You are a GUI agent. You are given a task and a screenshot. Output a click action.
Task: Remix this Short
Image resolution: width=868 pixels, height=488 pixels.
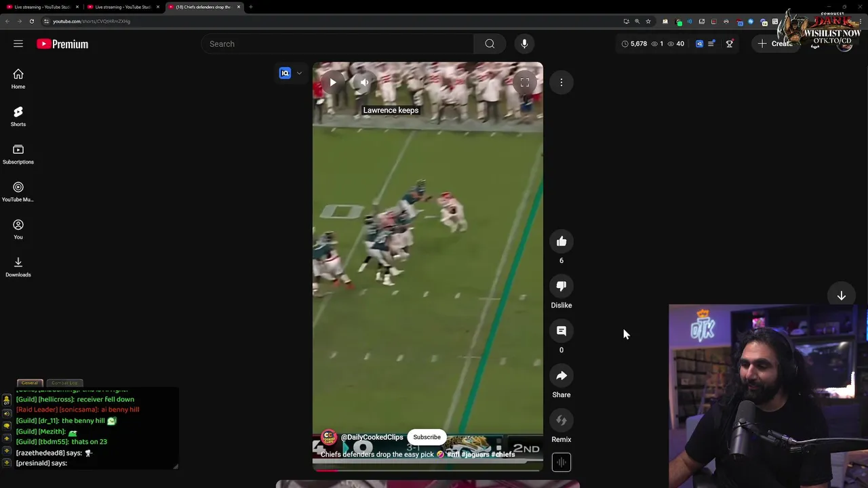(x=561, y=420)
